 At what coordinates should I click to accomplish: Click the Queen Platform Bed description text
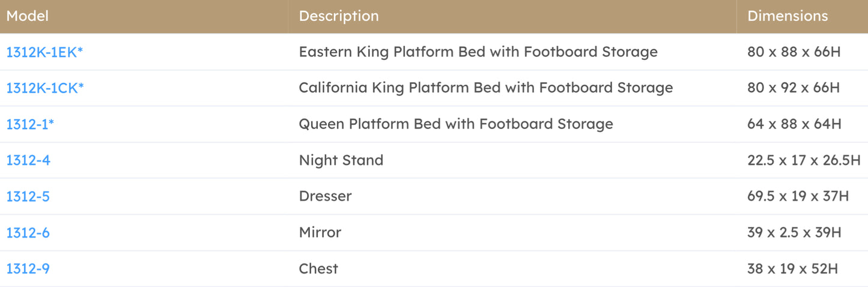[456, 124]
